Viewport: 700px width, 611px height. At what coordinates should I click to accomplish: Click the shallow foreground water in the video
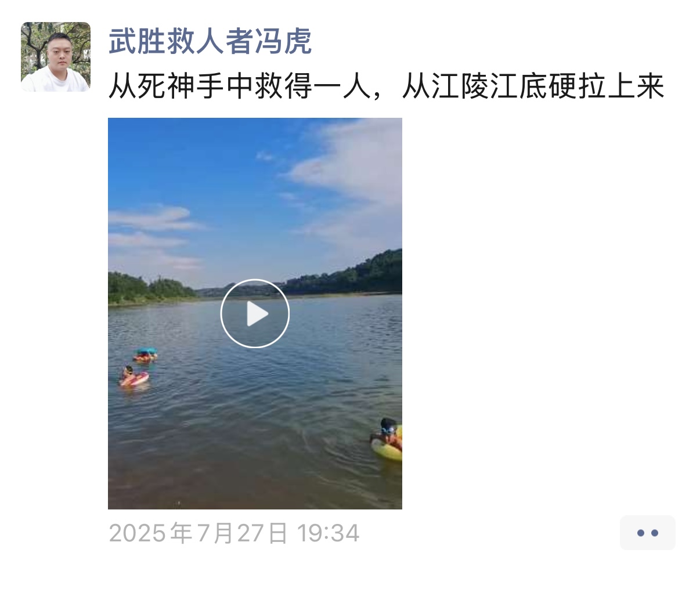coord(232,470)
